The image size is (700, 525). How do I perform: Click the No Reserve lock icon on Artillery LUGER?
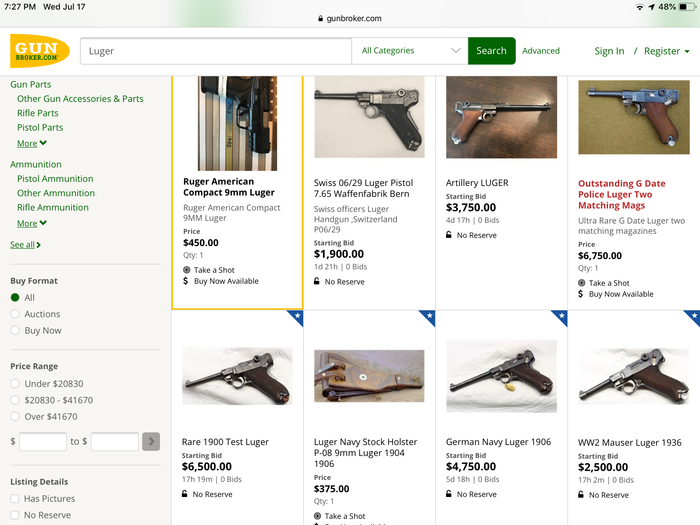point(450,235)
